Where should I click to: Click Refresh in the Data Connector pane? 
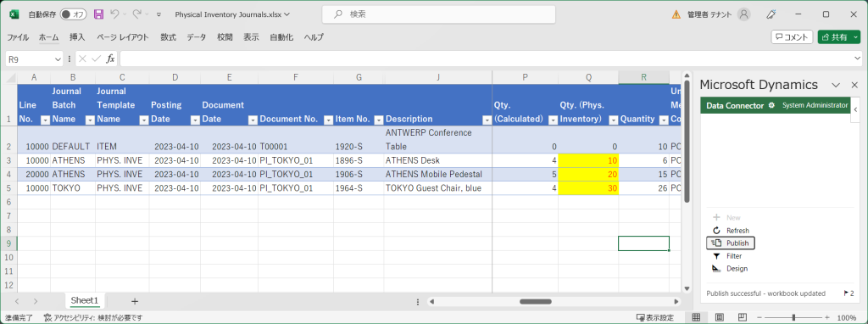[x=731, y=231]
